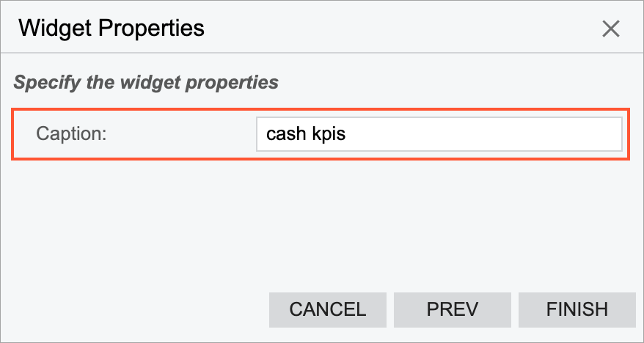Go back with the PREV button

(453, 309)
